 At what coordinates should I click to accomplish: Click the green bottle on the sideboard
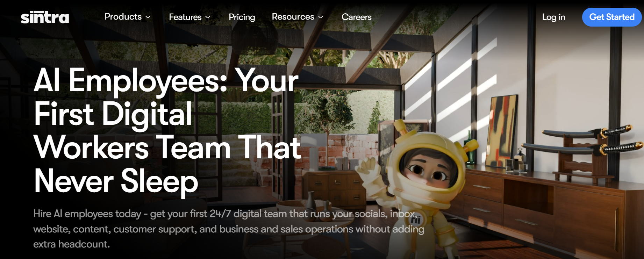469,147
